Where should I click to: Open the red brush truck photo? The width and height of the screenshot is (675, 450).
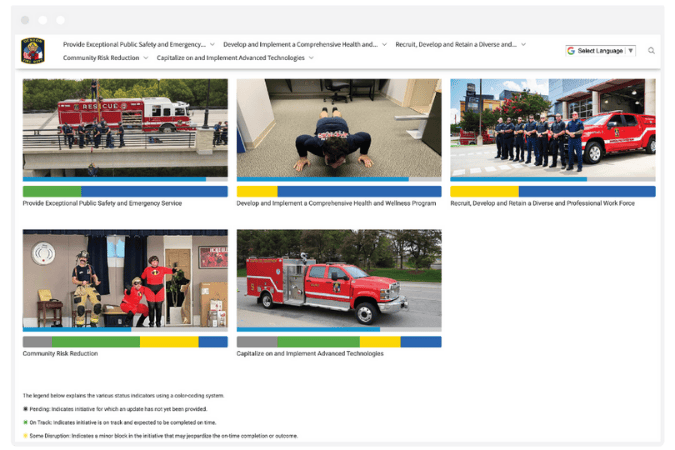point(339,279)
